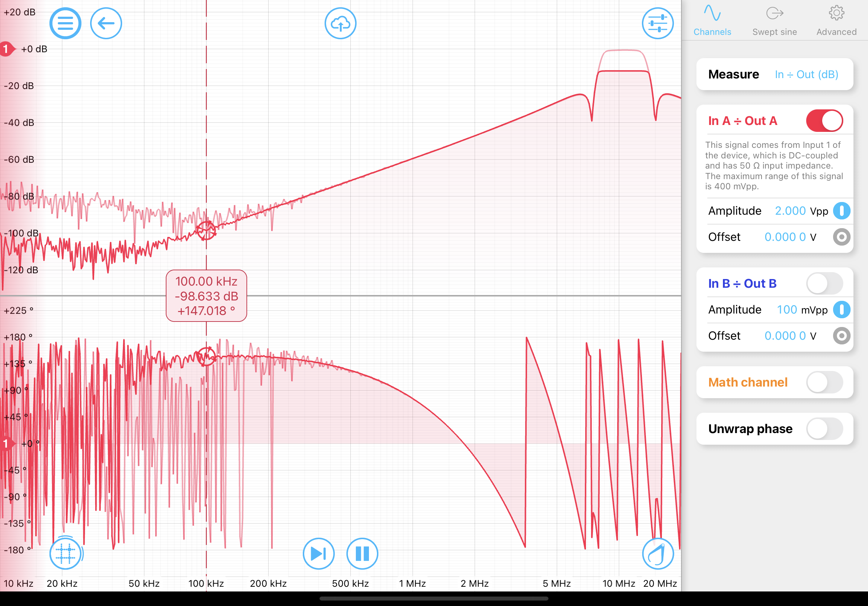
Task: Turn on the Math channel switch
Action: point(824,382)
